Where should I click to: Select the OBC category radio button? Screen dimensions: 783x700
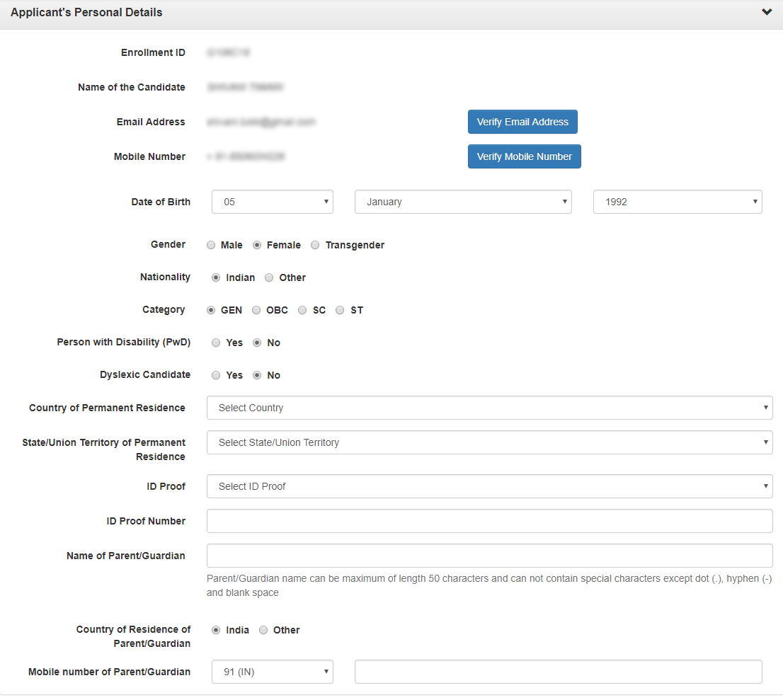click(256, 310)
